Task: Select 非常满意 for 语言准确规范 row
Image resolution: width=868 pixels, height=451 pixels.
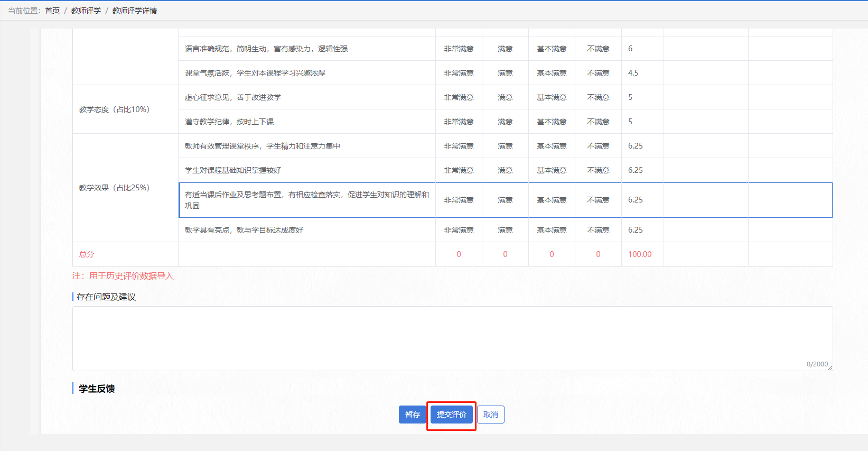Action: coord(459,49)
